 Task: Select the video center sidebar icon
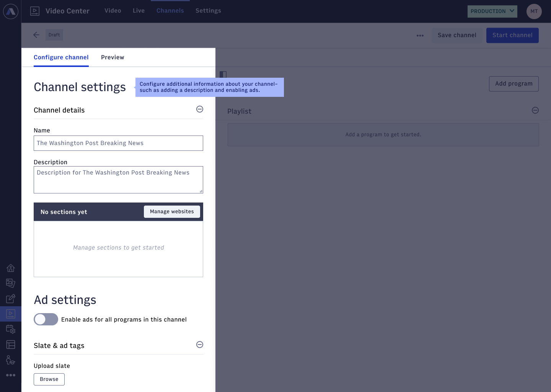[x=11, y=314]
